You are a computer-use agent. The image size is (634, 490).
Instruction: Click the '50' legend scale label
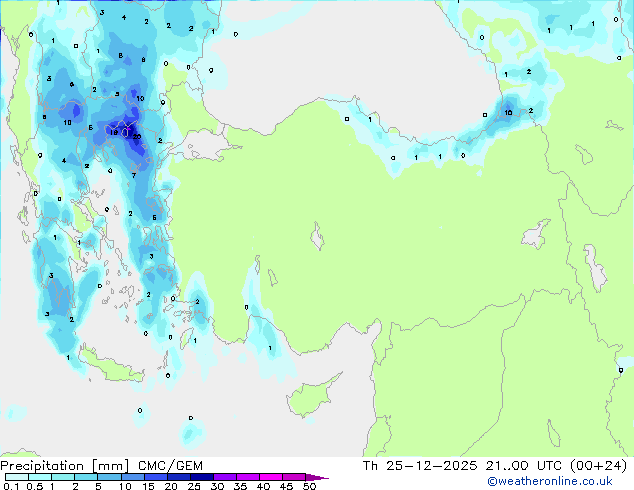pos(309,486)
